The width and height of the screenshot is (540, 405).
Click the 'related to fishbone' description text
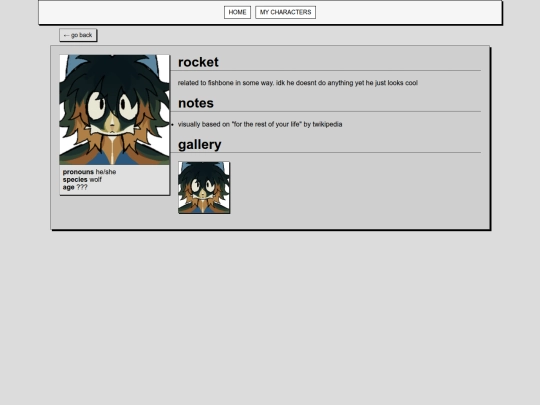[x=298, y=83]
